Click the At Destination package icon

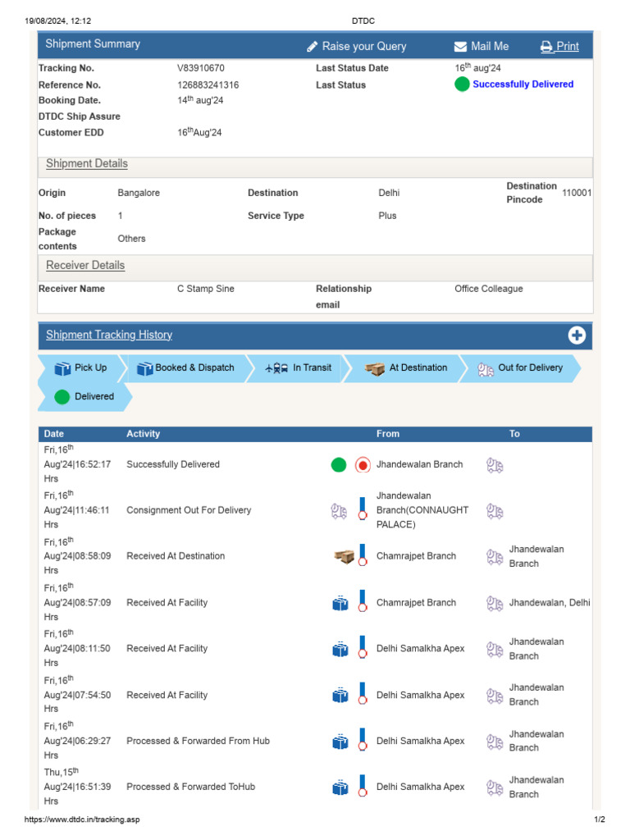click(x=376, y=368)
